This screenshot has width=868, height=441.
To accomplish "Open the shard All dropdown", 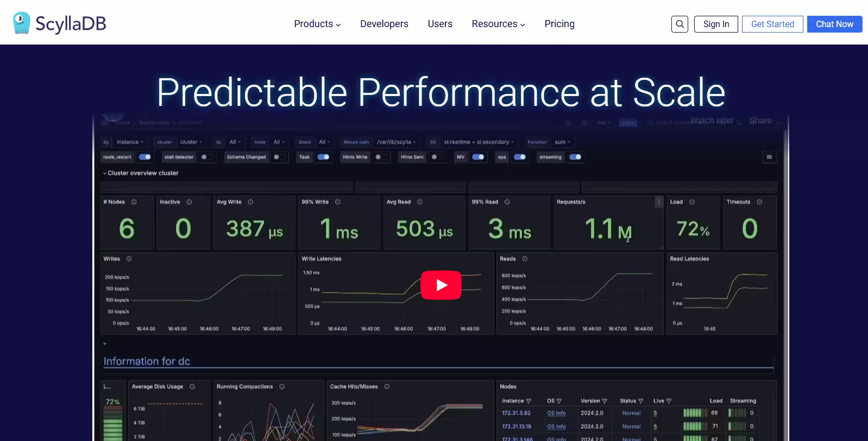I will point(324,142).
